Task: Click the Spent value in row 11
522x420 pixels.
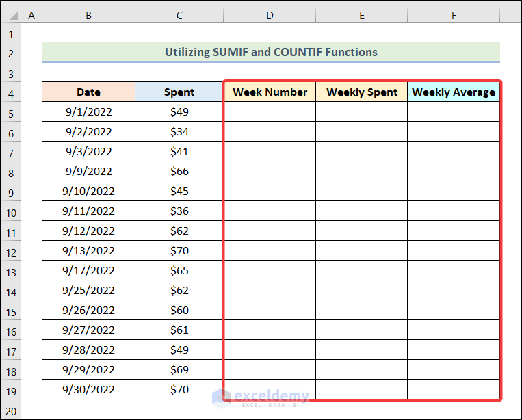Action: pyautogui.click(x=179, y=231)
